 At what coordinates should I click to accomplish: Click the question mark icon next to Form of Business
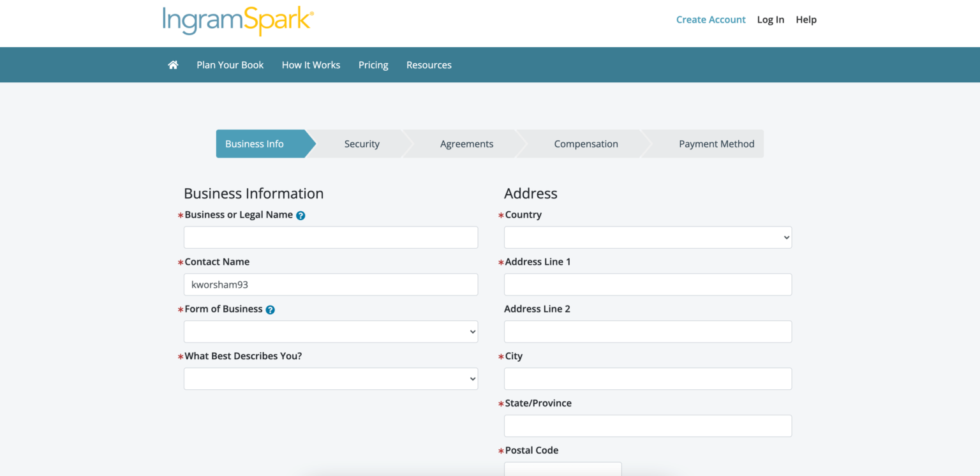[269, 309]
